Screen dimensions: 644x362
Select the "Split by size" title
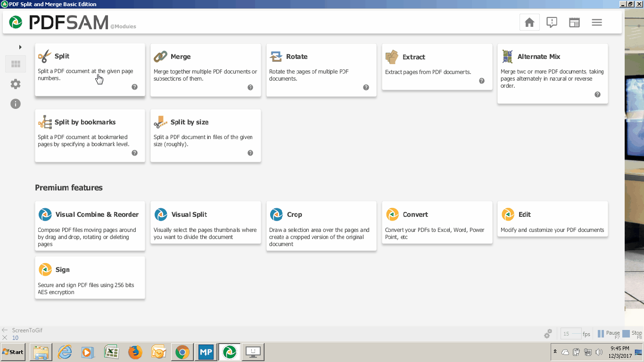tap(190, 122)
